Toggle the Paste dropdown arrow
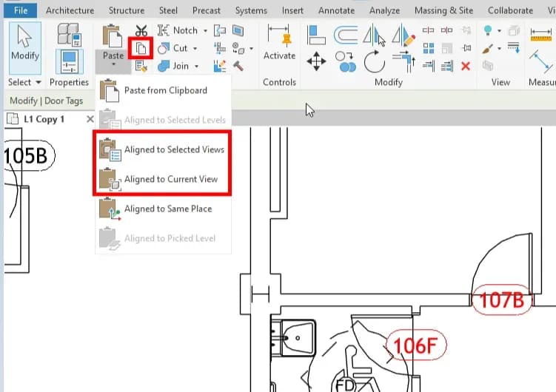The image size is (556, 392). 113,64
